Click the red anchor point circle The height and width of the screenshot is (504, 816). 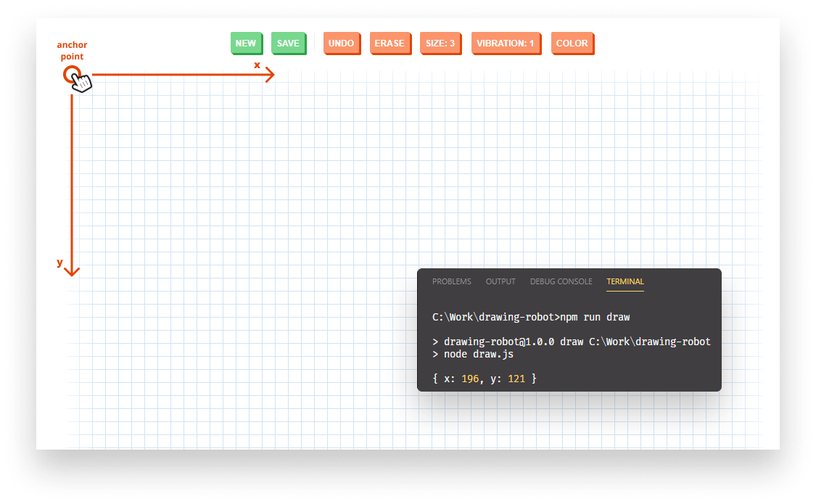[72, 75]
